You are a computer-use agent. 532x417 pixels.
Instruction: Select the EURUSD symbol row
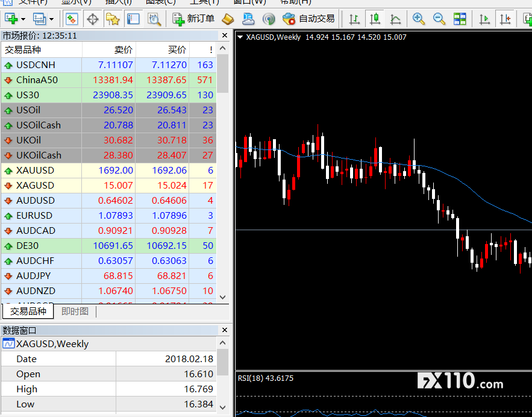pyautogui.click(x=108, y=216)
